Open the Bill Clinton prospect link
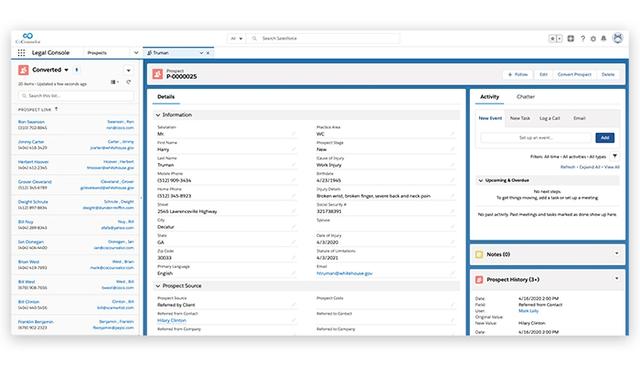 [x=29, y=302]
